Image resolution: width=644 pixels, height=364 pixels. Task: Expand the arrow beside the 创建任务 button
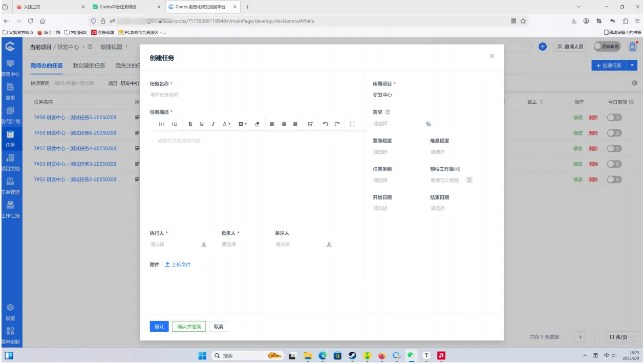632,65
